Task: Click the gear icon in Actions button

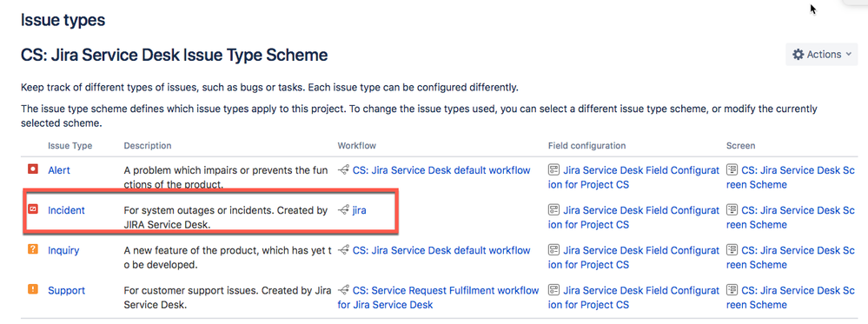Action: pos(798,54)
